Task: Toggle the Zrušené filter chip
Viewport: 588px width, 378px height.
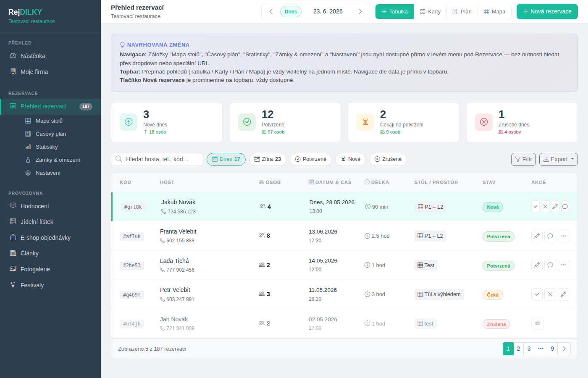Action: pyautogui.click(x=388, y=159)
